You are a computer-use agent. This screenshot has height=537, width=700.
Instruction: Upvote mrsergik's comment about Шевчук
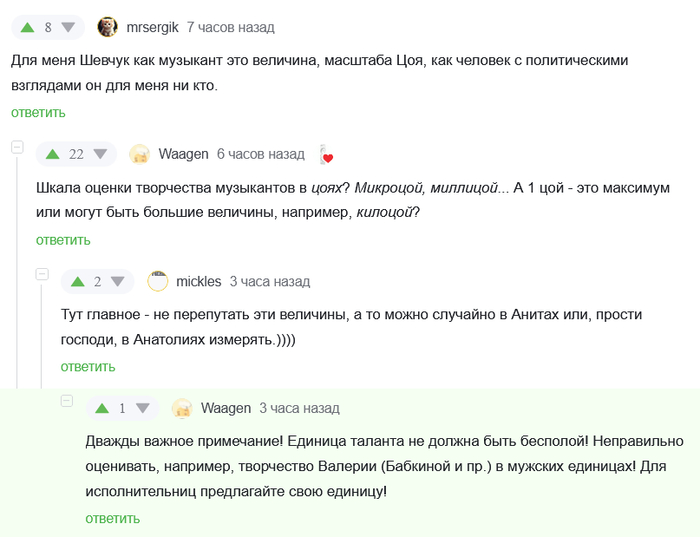(x=27, y=27)
